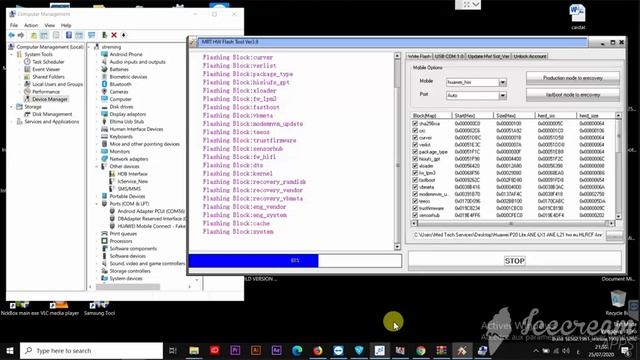The height and width of the screenshot is (360, 640).
Task: Open Firefox from taskbar
Action: click(x=318, y=350)
